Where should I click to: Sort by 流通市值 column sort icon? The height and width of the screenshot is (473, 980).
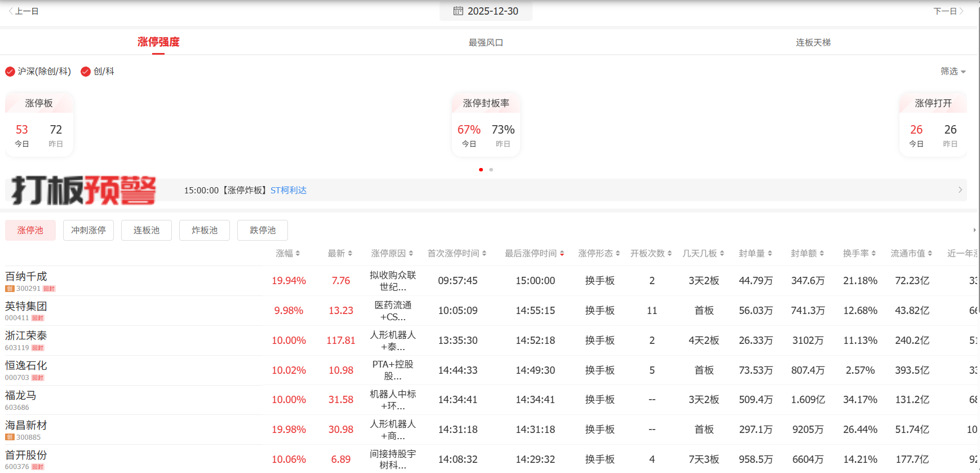coord(930,254)
